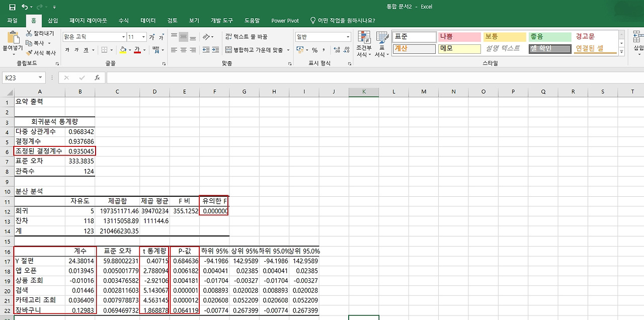The height and width of the screenshot is (320, 644).
Task: Toggle Italic formatting (slanted 가)
Action: 76,50
